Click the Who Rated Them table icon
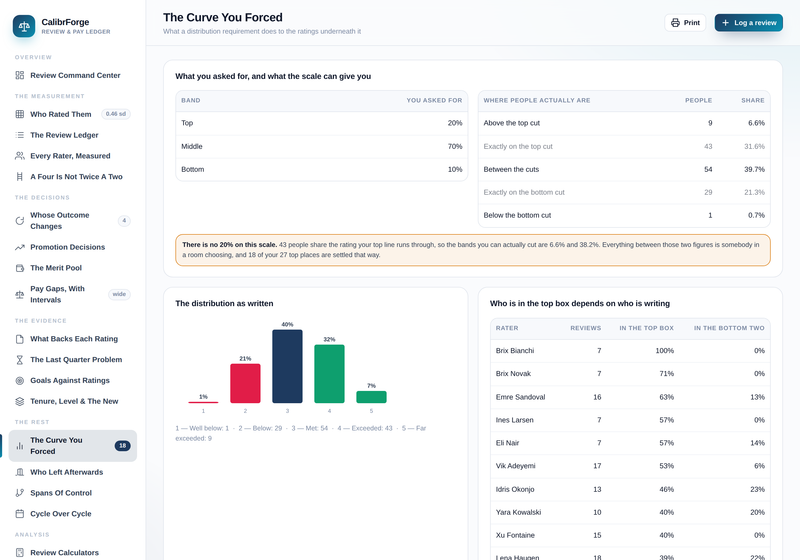Screen dimensions: 800x560 coord(19,114)
